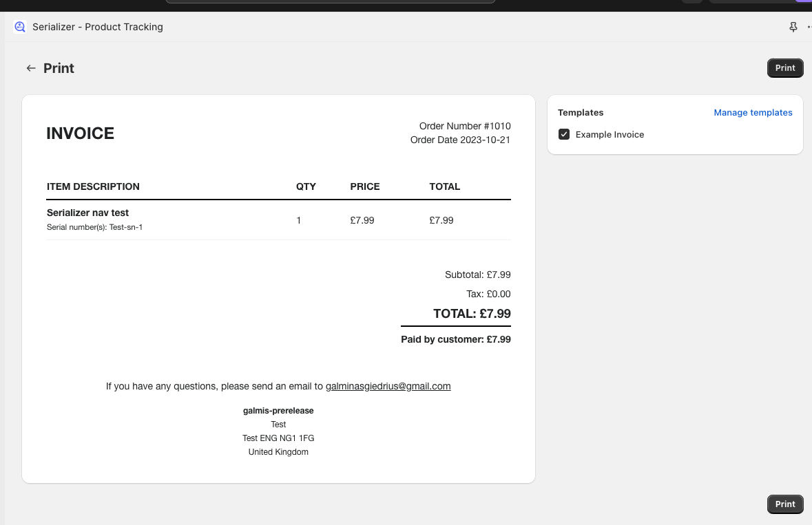Click the back arrow next to Print

point(30,68)
